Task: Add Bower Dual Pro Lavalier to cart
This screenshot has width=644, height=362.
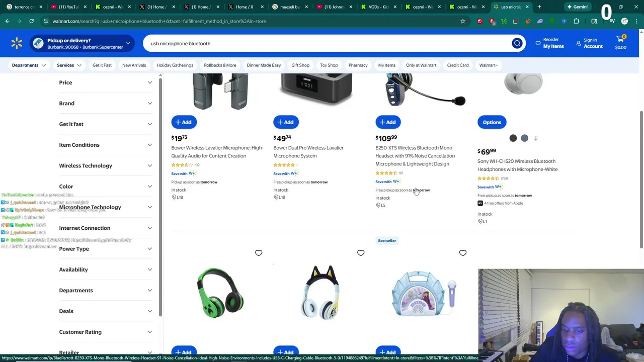Action: pos(286,122)
